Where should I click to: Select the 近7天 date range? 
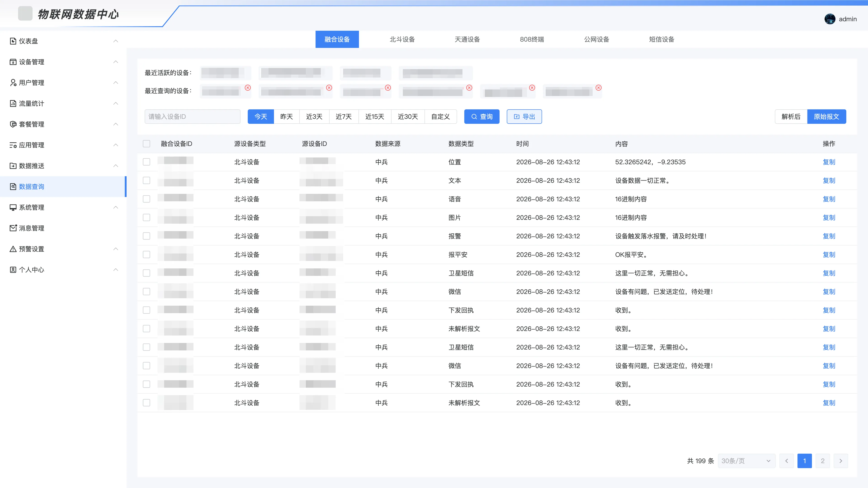(344, 117)
